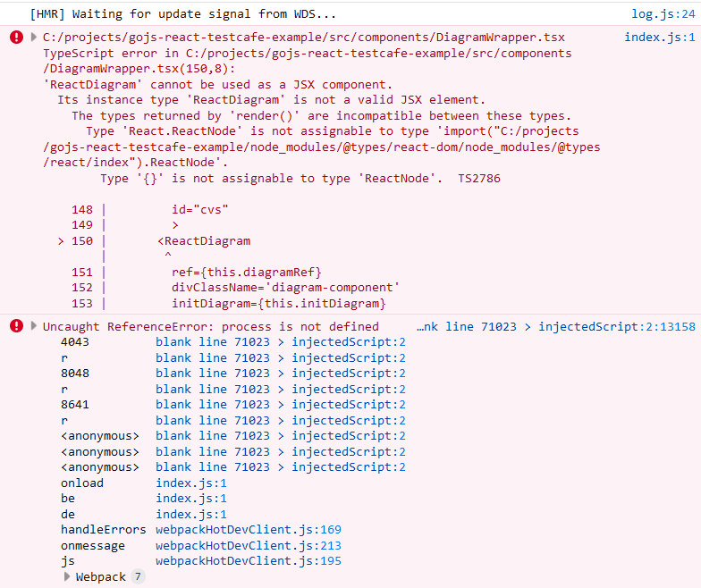This screenshot has height=588, width=701.
Task: Click the line 148 id="cvs" code text
Action: [x=200, y=209]
